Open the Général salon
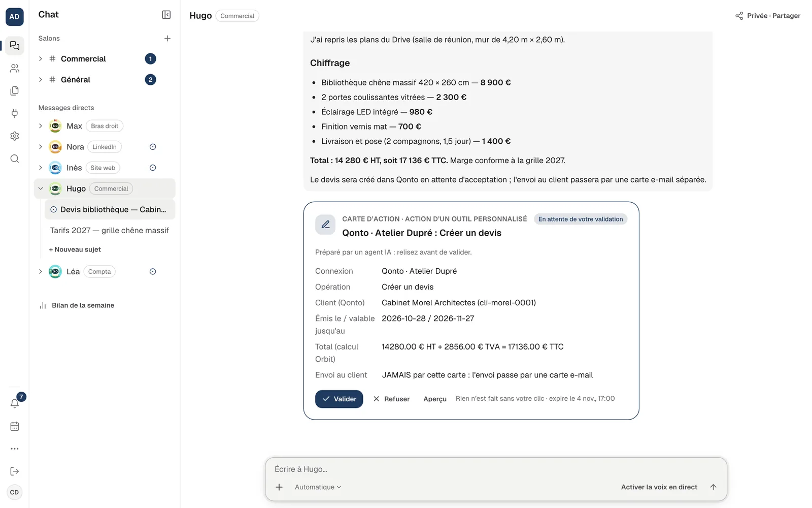 76,80
